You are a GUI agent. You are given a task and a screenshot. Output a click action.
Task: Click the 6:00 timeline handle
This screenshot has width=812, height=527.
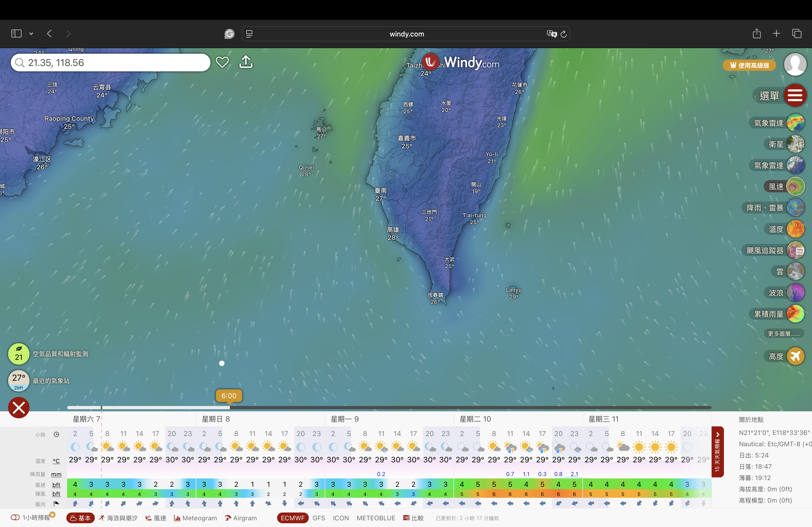229,396
